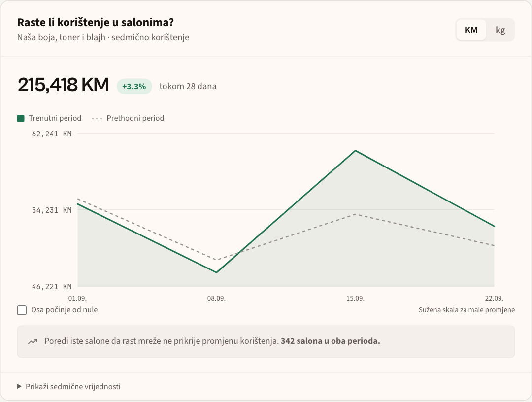Click the '22.09.' date label
This screenshot has width=532, height=402.
click(x=494, y=298)
